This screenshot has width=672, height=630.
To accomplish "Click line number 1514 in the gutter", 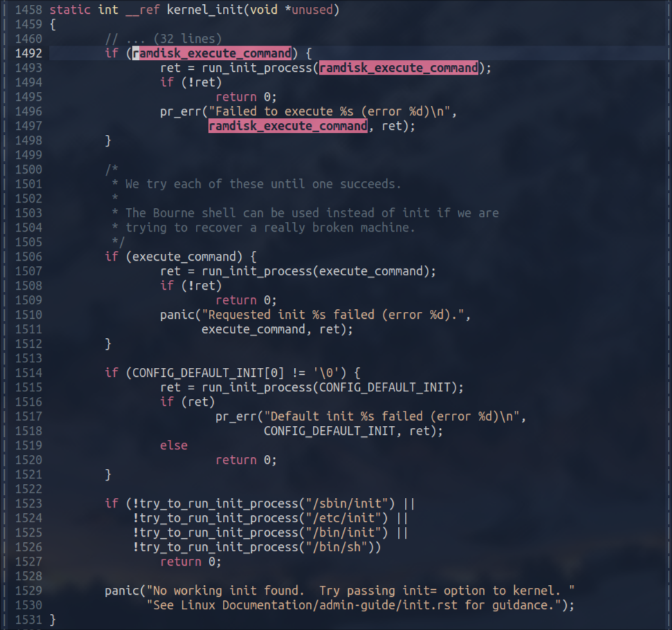I will coord(28,373).
